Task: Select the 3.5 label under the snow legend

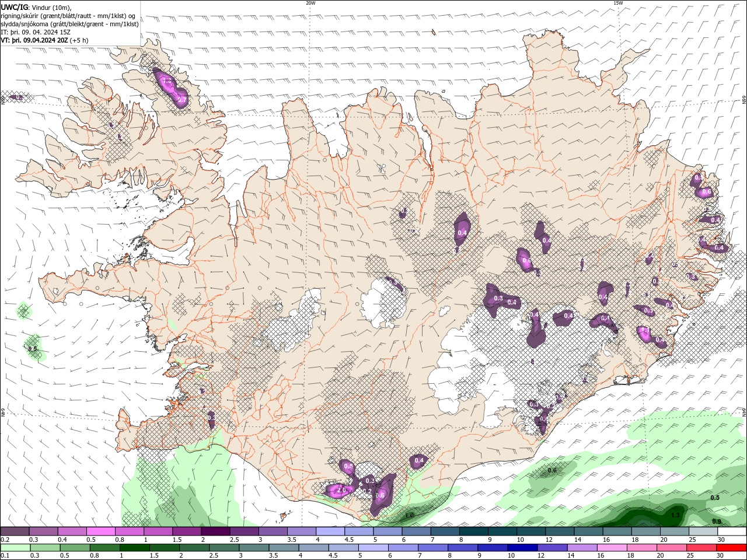Action: [292, 540]
